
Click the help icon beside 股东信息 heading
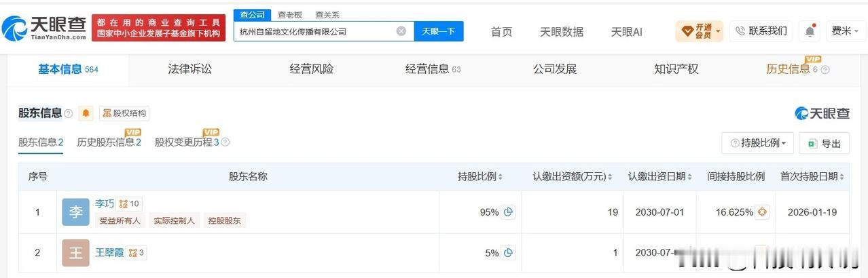click(x=69, y=113)
